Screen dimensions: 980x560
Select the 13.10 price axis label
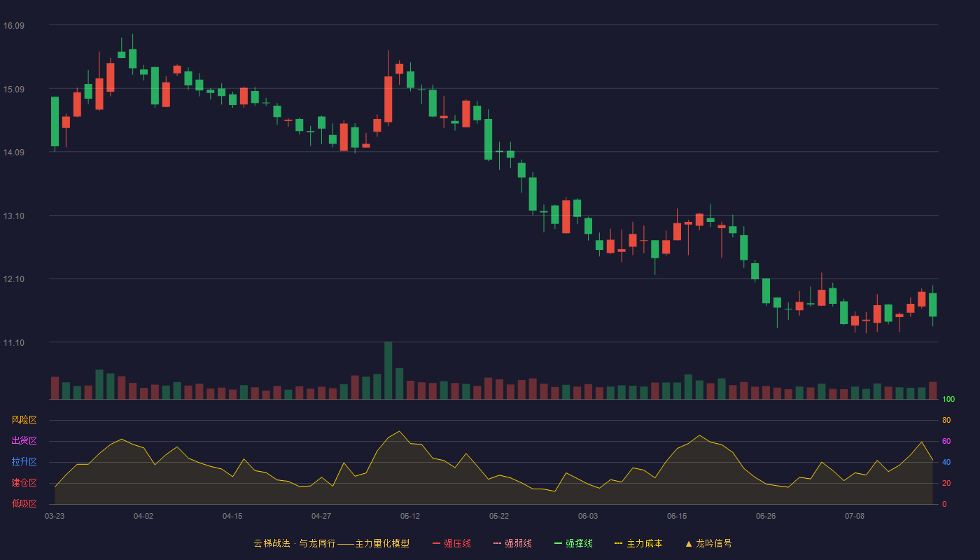point(14,216)
